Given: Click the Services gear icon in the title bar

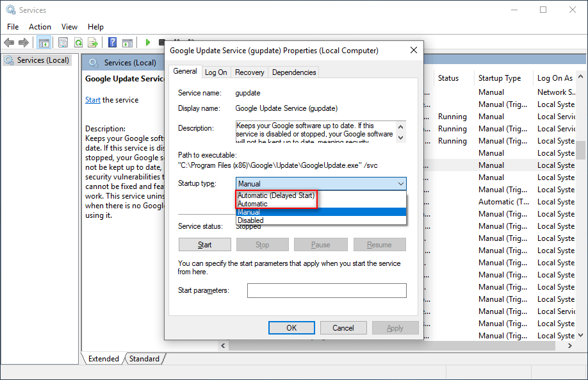Looking at the screenshot, I should click(x=10, y=10).
